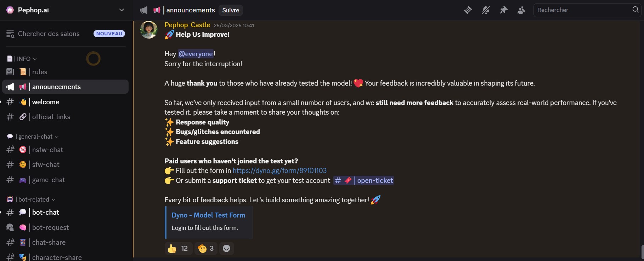Open the Threads panel icon

pos(468,10)
